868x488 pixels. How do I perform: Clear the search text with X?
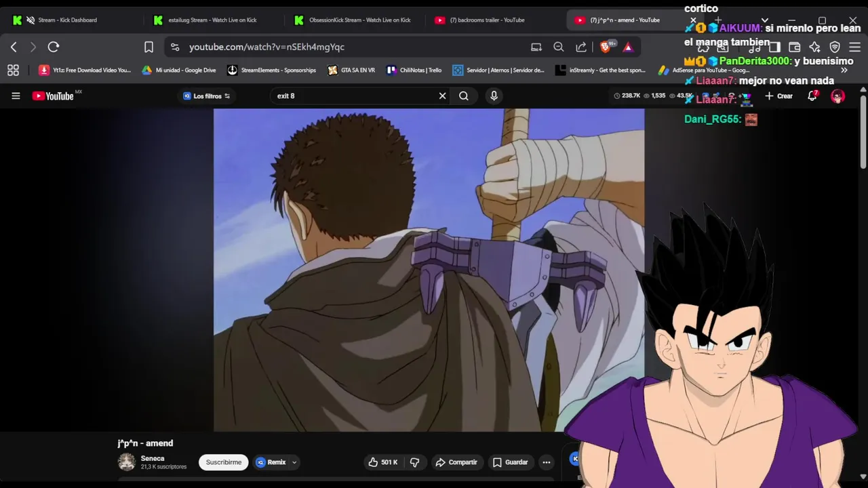click(x=442, y=96)
